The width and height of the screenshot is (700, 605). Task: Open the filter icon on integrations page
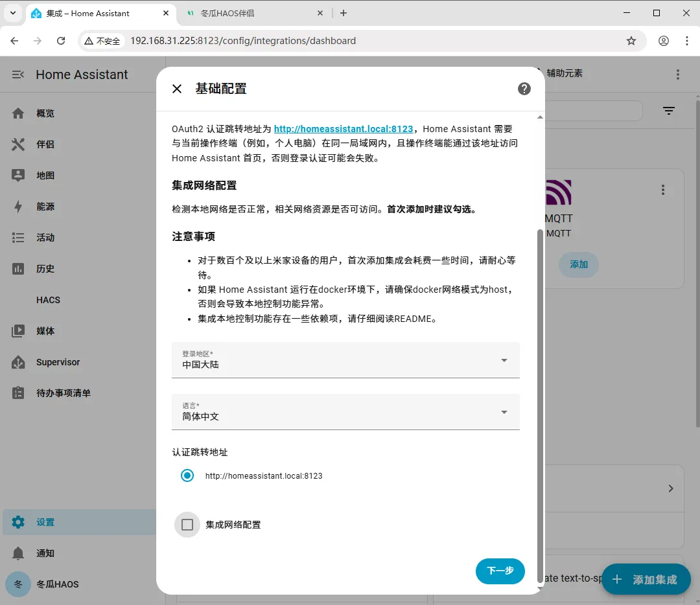668,111
